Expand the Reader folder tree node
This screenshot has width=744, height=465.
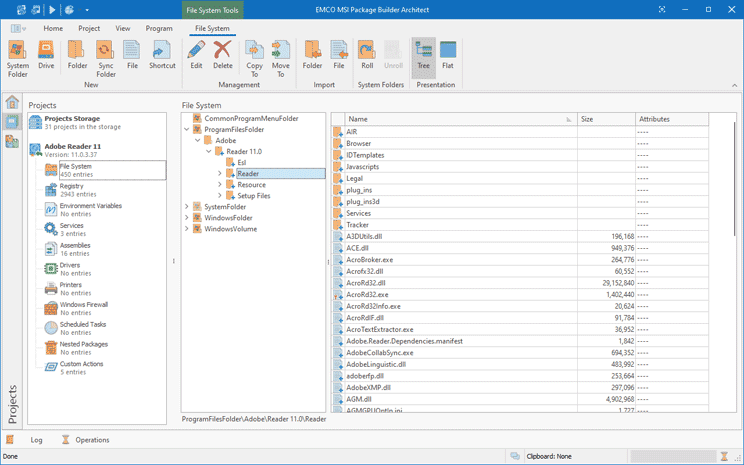pyautogui.click(x=220, y=174)
